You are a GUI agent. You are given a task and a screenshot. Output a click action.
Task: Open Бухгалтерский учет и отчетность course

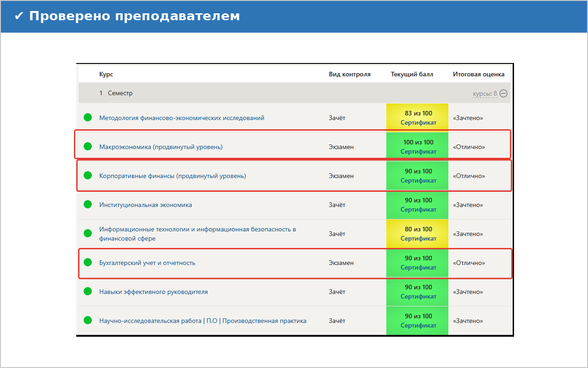pos(147,263)
